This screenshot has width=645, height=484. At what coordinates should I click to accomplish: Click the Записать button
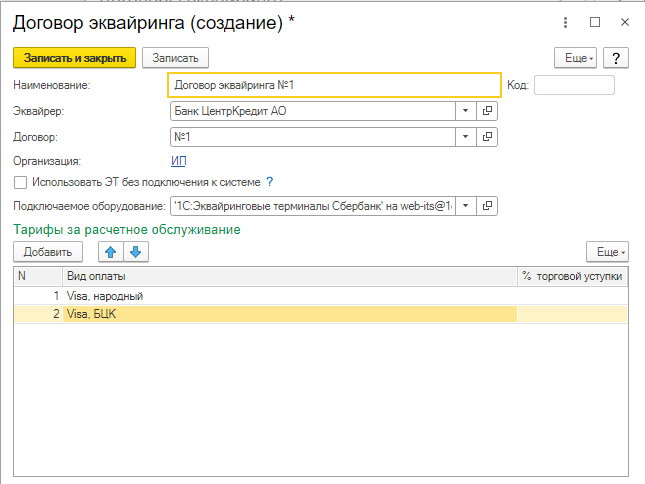[x=175, y=58]
